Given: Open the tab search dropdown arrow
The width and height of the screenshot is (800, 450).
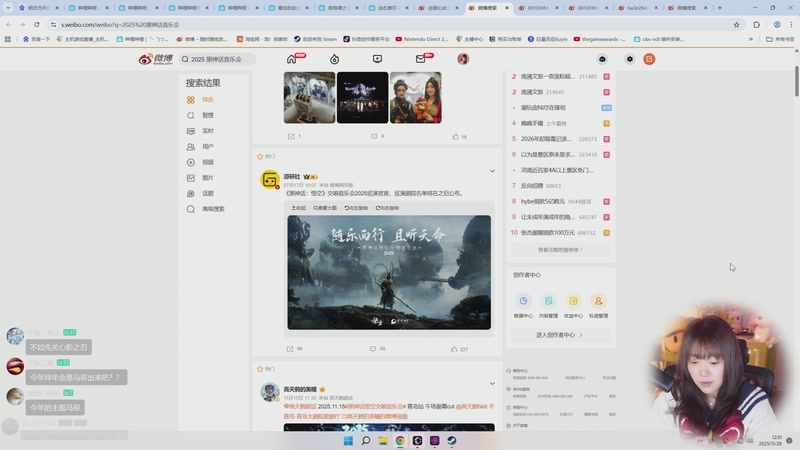Looking at the screenshot, I should 8,8.
